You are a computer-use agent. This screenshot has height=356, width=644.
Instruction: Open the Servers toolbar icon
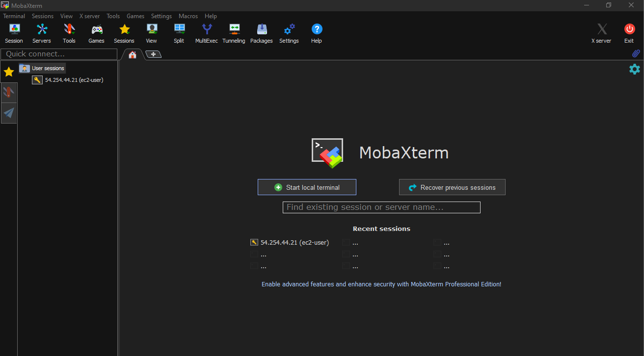pyautogui.click(x=42, y=33)
